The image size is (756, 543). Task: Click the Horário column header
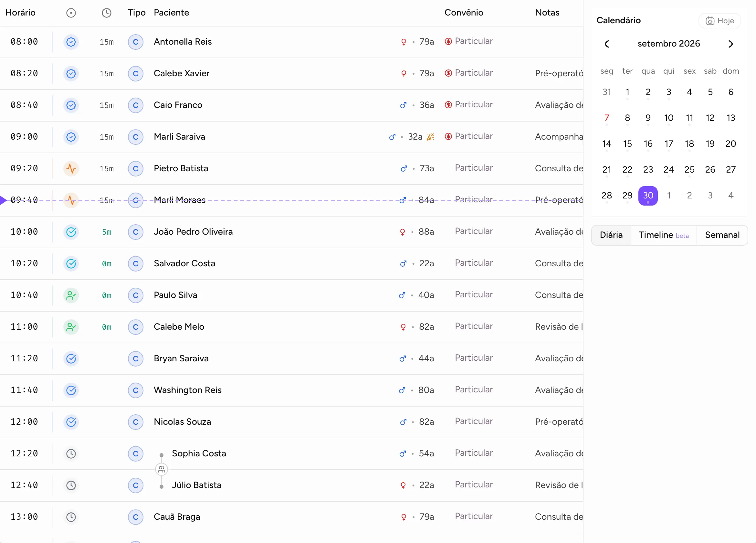pos(20,13)
